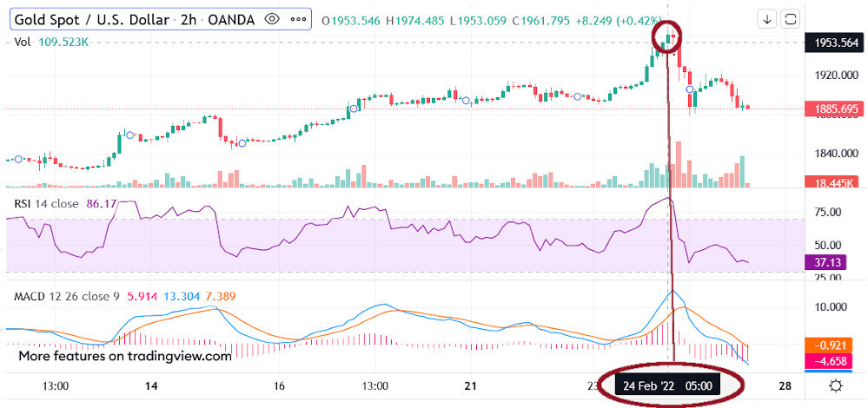Click the Vol 109.523K volume legend
This screenshot has height=408, width=868.
click(51, 42)
